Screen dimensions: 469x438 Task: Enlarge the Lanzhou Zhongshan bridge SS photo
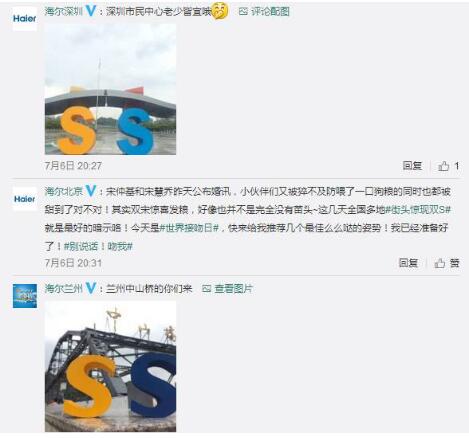[x=110, y=366]
